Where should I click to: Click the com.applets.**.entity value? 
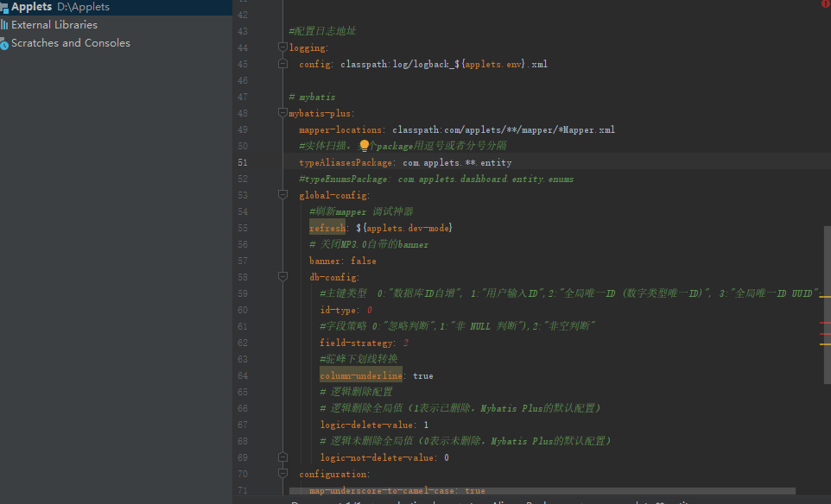457,162
